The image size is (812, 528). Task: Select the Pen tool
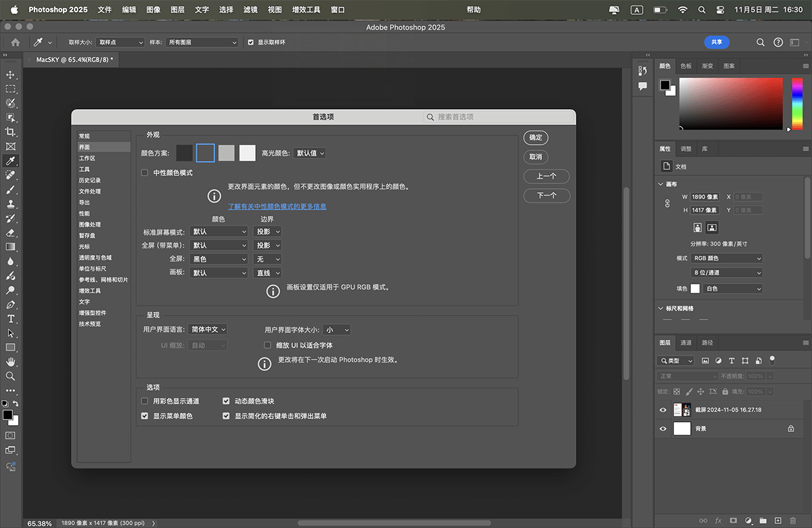click(x=10, y=305)
